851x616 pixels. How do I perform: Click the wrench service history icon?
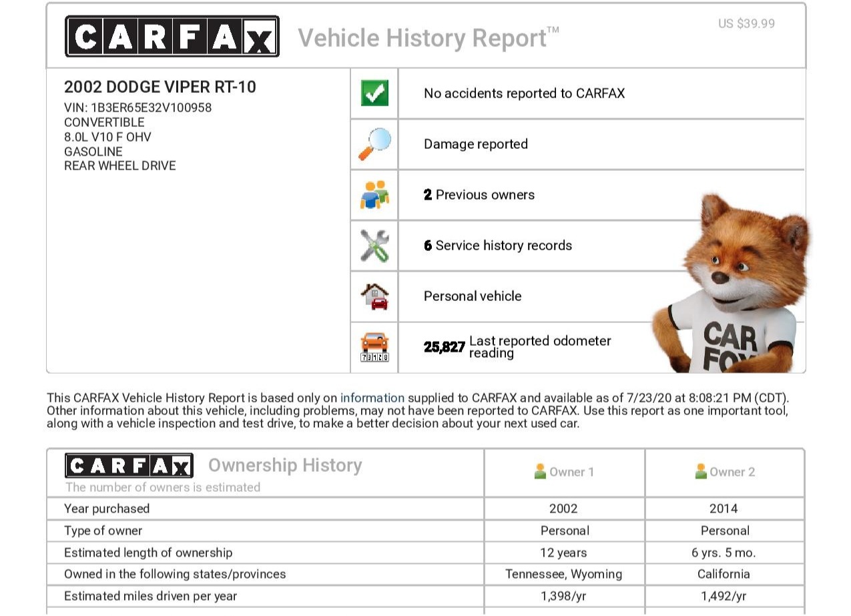374,246
